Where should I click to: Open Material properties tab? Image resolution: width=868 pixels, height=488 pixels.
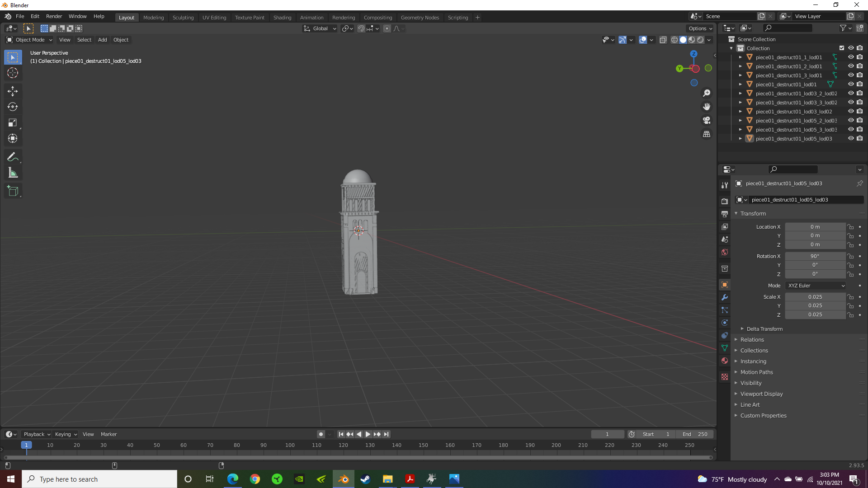pos(725,361)
